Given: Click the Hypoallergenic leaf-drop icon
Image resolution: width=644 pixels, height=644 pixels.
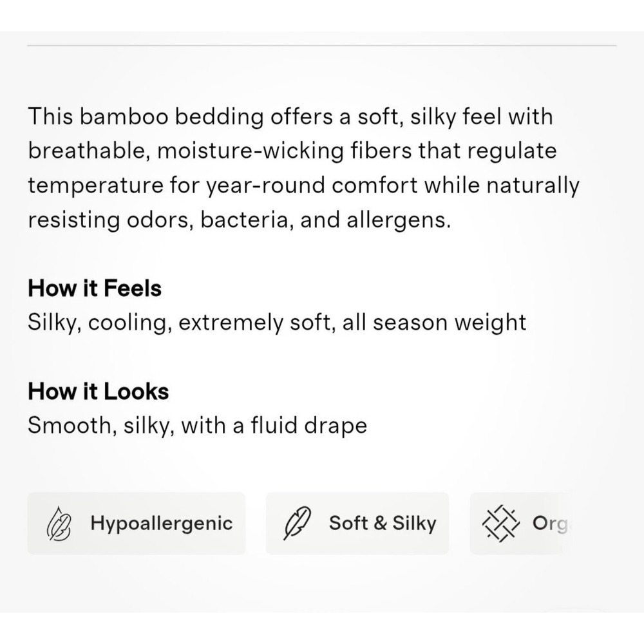Looking at the screenshot, I should [x=59, y=524].
